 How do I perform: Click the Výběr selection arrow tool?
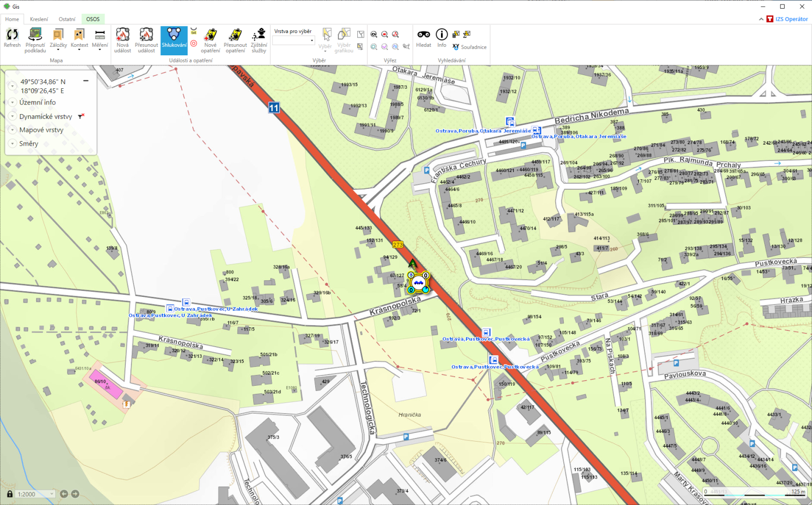click(325, 39)
